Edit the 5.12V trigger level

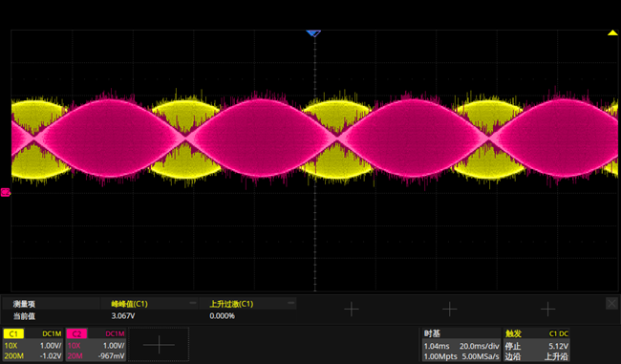pyautogui.click(x=559, y=346)
